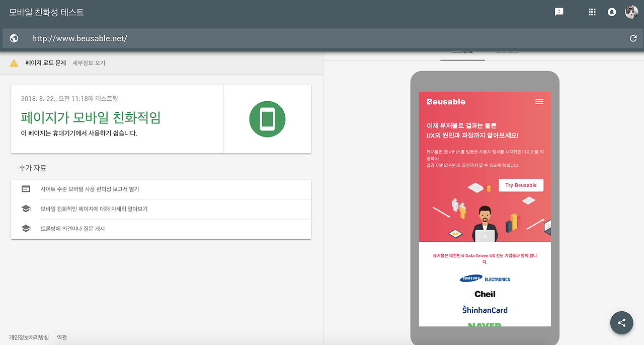Click the refresh test icon in URL bar
Image resolution: width=644 pixels, height=345 pixels.
pos(633,38)
